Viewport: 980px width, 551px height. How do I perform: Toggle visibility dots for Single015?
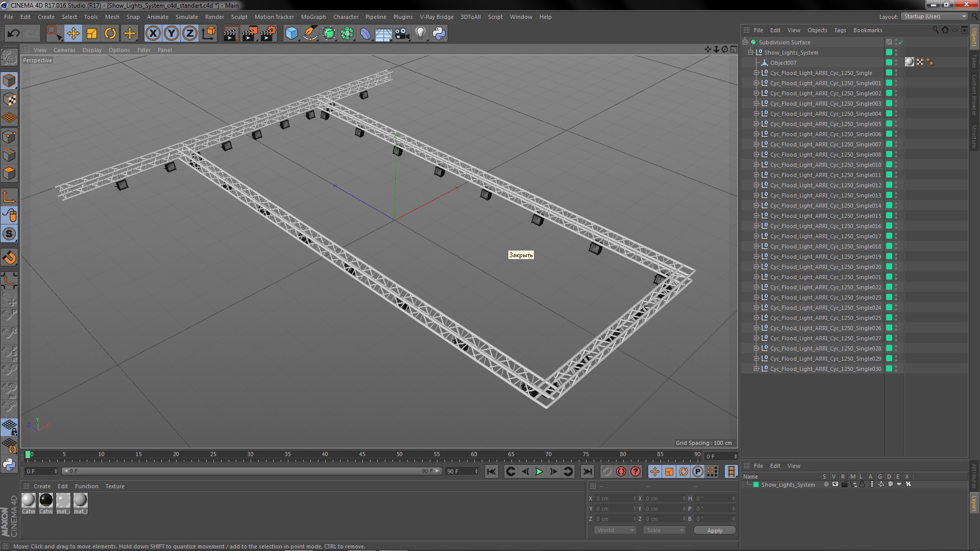[896, 215]
